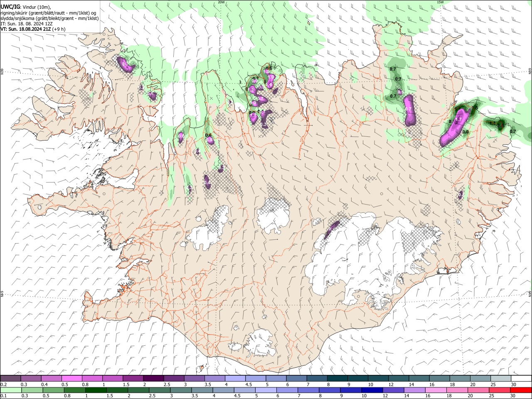The width and height of the screenshot is (532, 399).
Task: Pick the upper legend swatch between 0.3 and 0.4
Action: (31, 379)
